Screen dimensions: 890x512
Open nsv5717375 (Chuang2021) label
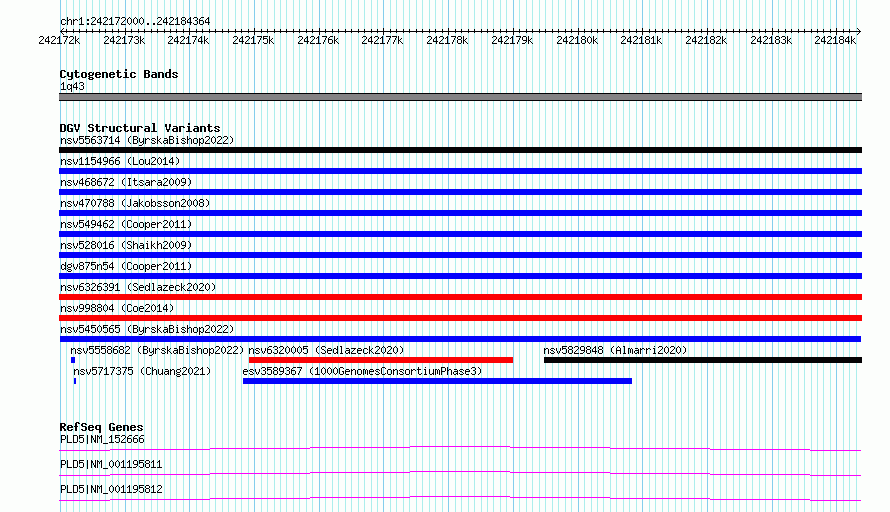(142, 371)
